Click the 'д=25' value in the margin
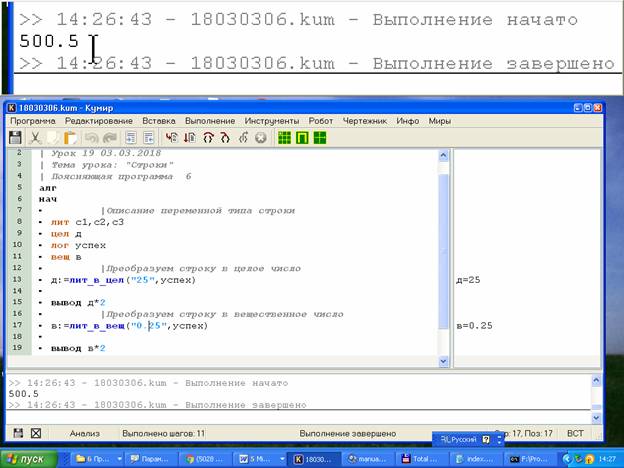The height and width of the screenshot is (468, 624). [468, 280]
